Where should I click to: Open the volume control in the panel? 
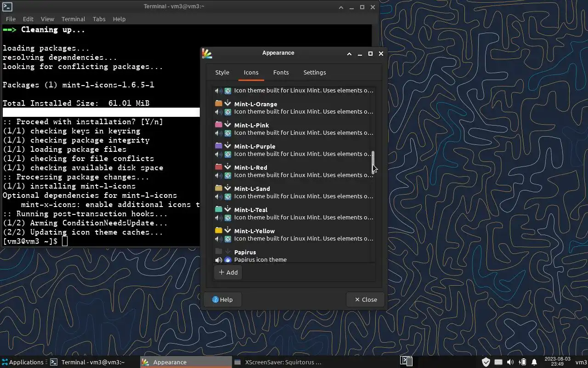pyautogui.click(x=510, y=362)
